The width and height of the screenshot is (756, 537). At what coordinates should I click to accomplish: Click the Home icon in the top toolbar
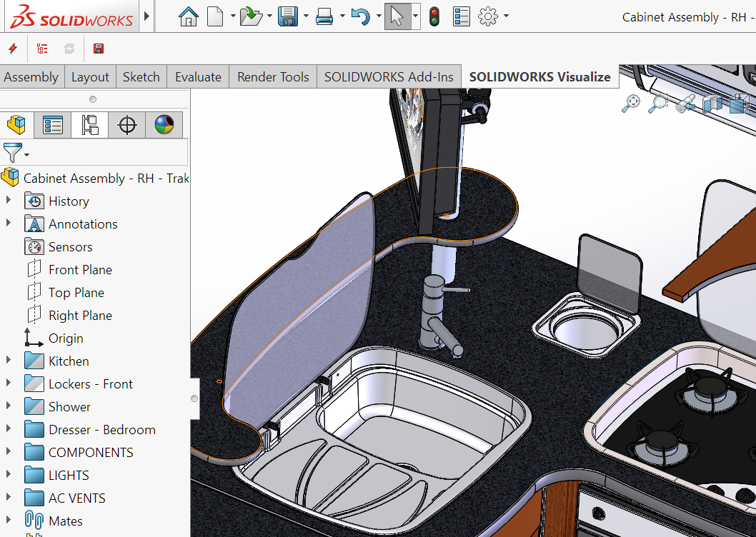(188, 16)
